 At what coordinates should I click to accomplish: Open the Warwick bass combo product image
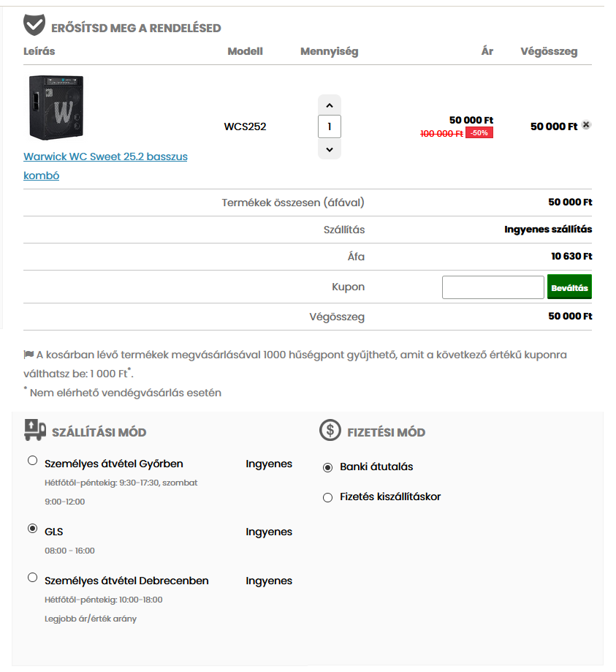click(x=56, y=107)
